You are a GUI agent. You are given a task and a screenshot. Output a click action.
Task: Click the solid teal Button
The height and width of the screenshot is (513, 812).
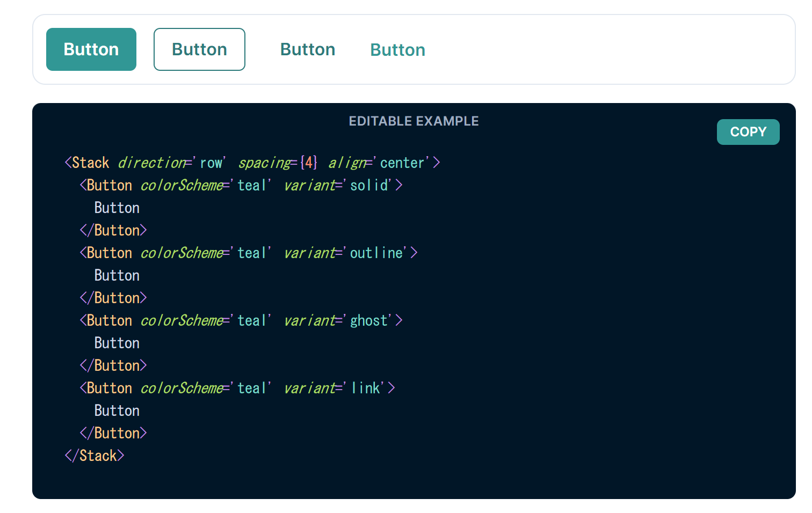[91, 49]
